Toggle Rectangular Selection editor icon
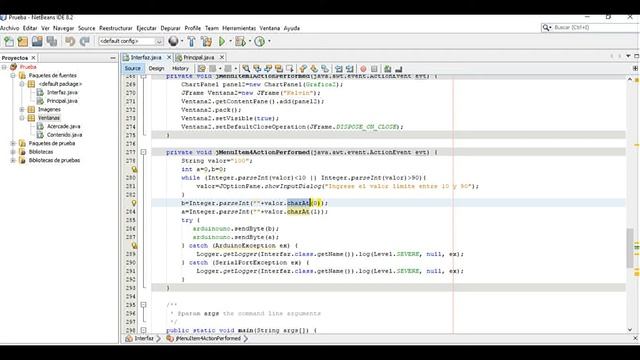The width and height of the screenshot is (640, 360). tap(290, 69)
